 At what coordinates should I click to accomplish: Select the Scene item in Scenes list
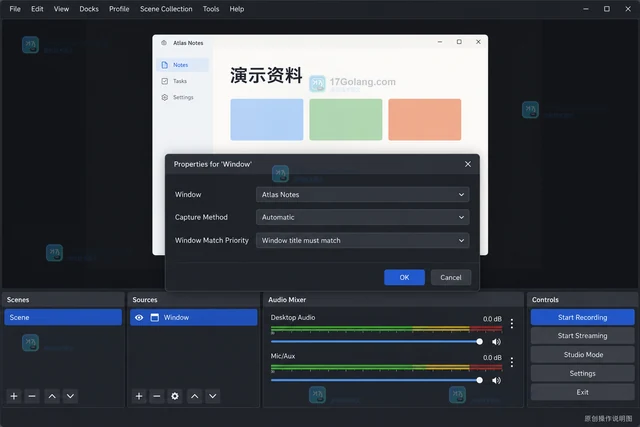tap(63, 317)
